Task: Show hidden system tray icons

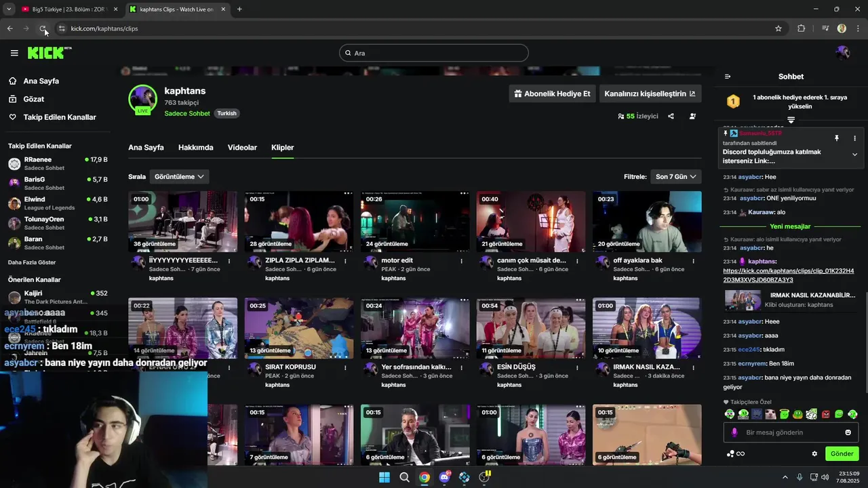Action: 785,477
